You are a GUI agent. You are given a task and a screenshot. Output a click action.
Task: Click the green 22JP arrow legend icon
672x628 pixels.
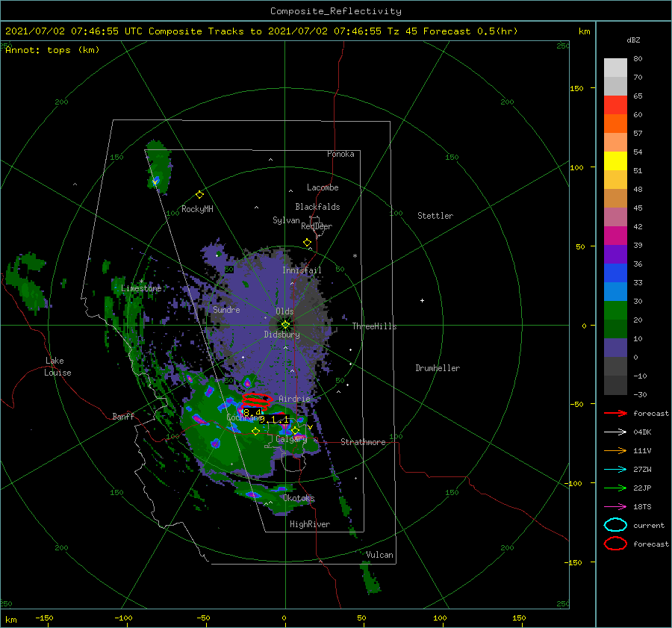tap(615, 488)
